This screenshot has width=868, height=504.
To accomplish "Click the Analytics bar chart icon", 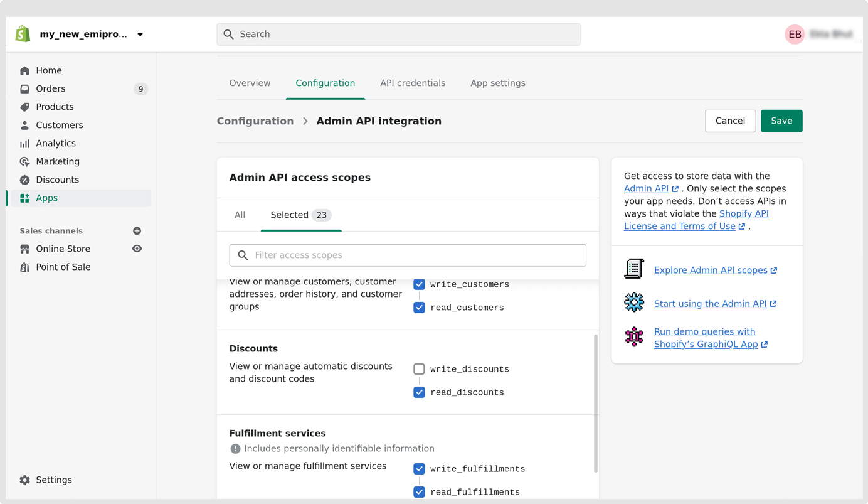I will click(24, 144).
